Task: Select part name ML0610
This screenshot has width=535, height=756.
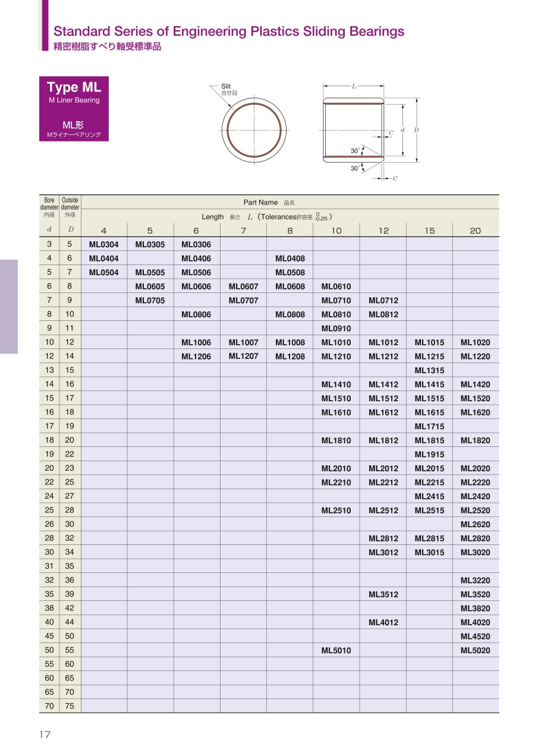Action: pos(336,286)
